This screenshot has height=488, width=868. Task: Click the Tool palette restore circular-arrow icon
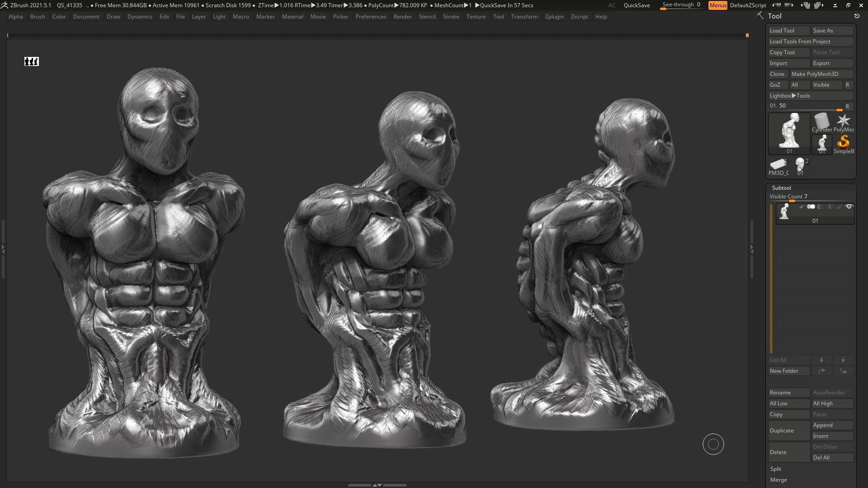(857, 16)
